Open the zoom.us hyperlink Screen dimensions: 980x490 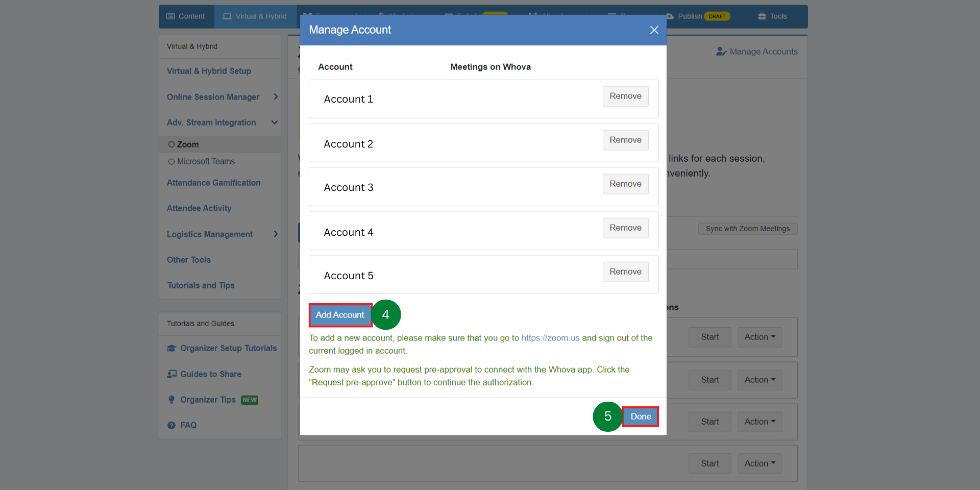(550, 338)
